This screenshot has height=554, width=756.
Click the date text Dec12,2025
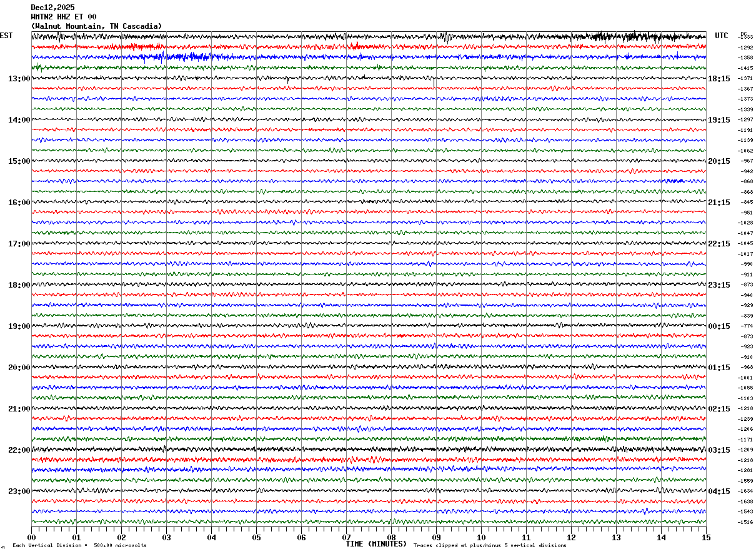[52, 8]
